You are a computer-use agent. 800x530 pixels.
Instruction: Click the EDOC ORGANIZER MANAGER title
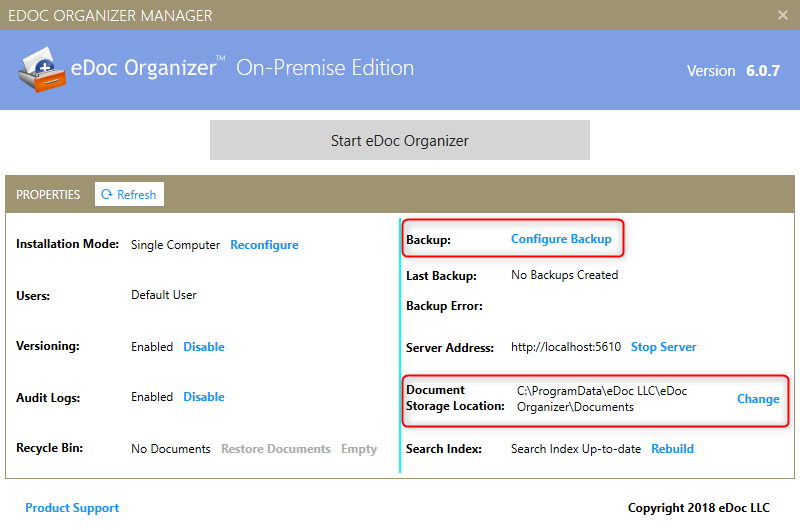[x=110, y=16]
